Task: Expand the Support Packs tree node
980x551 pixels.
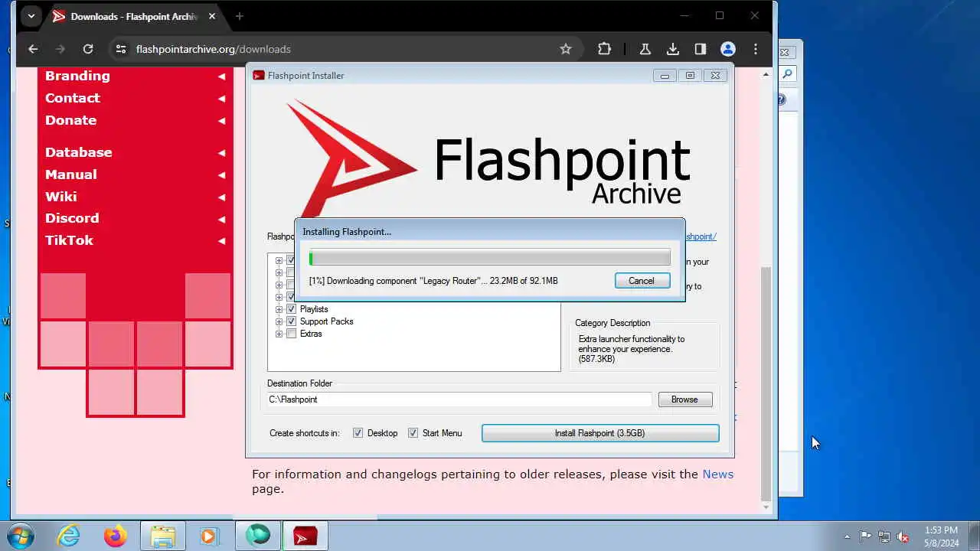Action: [279, 321]
